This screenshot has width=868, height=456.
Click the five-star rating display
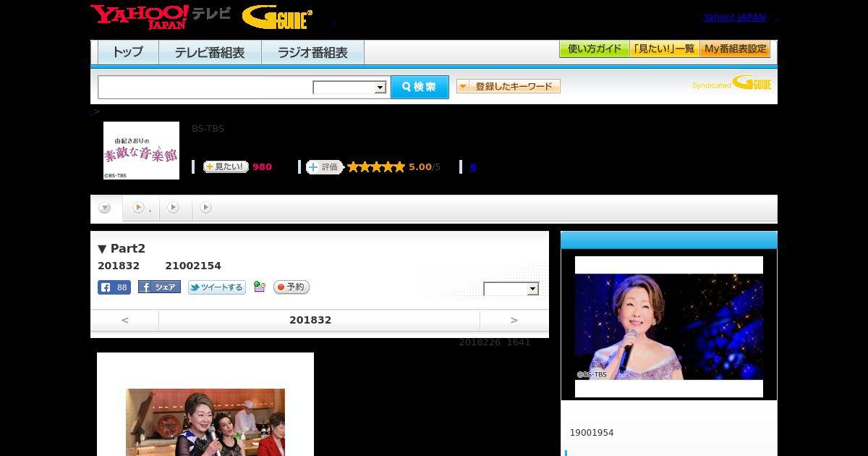375,166
